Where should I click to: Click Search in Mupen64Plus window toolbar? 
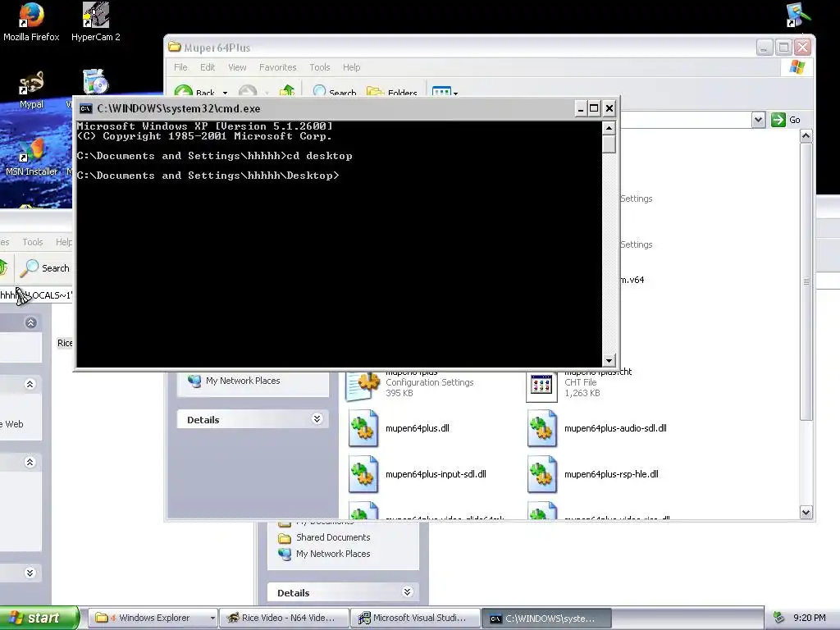pyautogui.click(x=335, y=92)
